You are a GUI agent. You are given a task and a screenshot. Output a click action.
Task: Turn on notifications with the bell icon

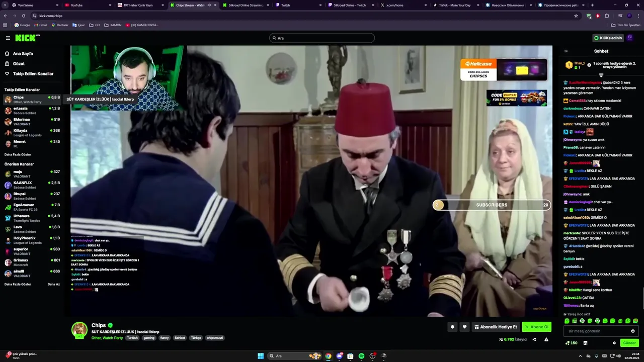452,327
